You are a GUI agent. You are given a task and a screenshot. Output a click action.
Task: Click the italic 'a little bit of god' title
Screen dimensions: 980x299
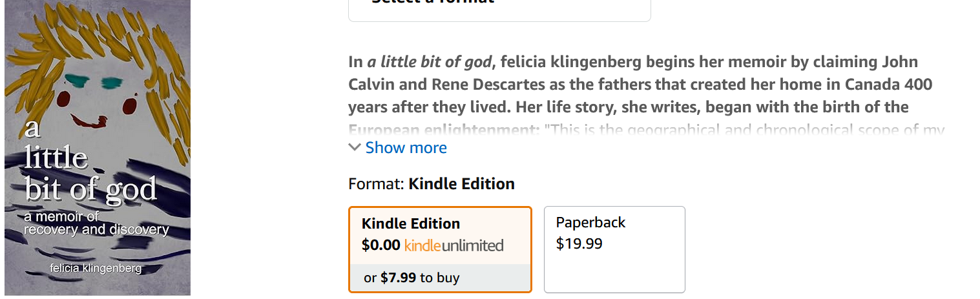(430, 62)
